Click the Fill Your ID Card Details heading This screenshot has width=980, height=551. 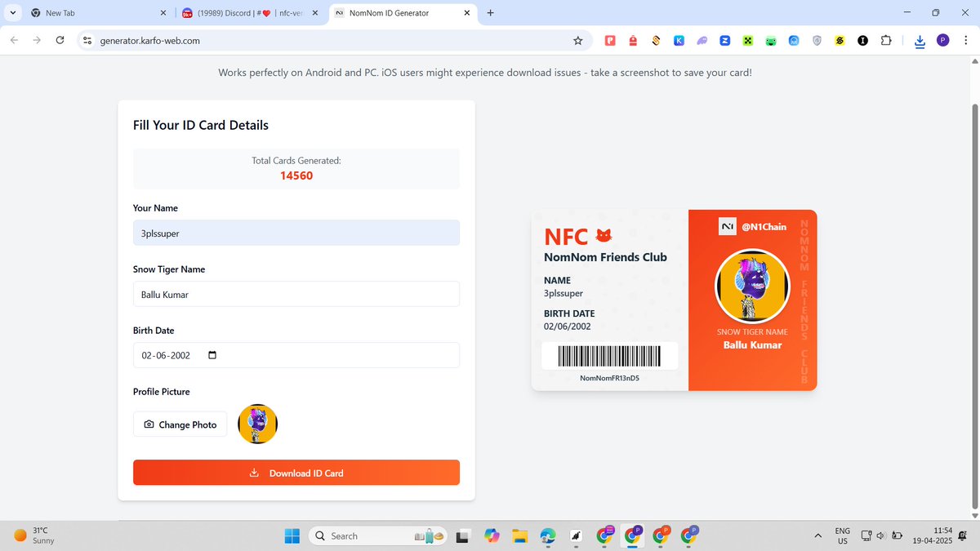tap(201, 125)
